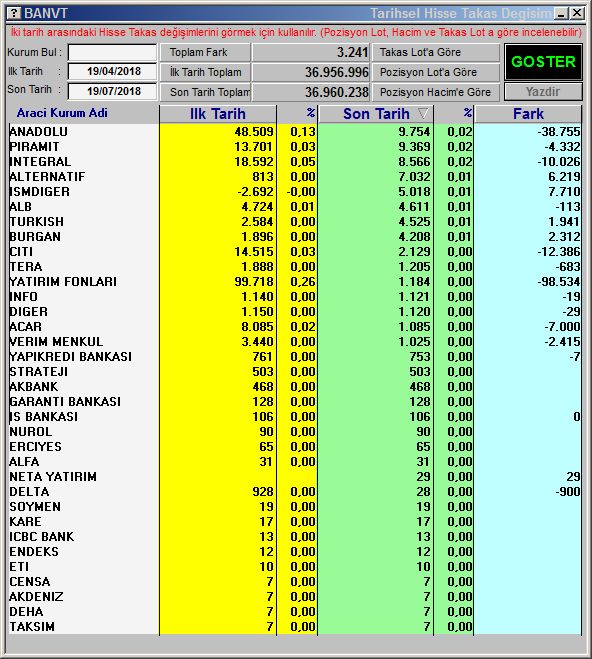Select the SOYMEN row
The height and width of the screenshot is (659, 592).
[x=295, y=507]
